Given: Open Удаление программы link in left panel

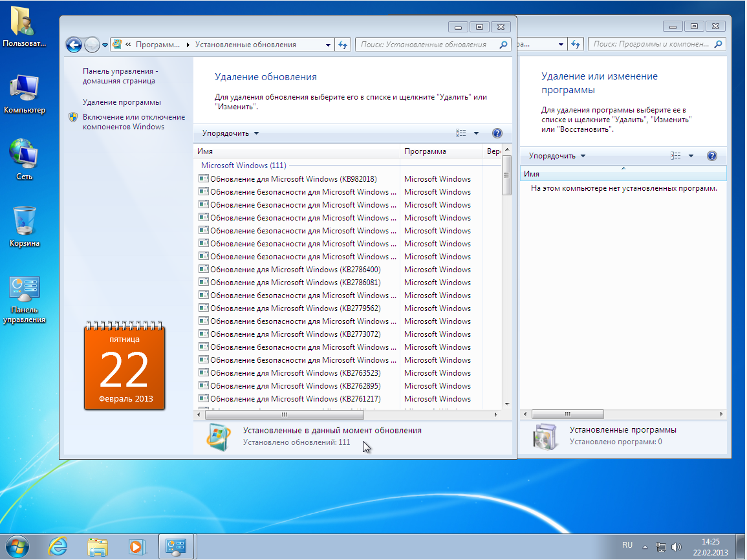Looking at the screenshot, I should (x=122, y=102).
